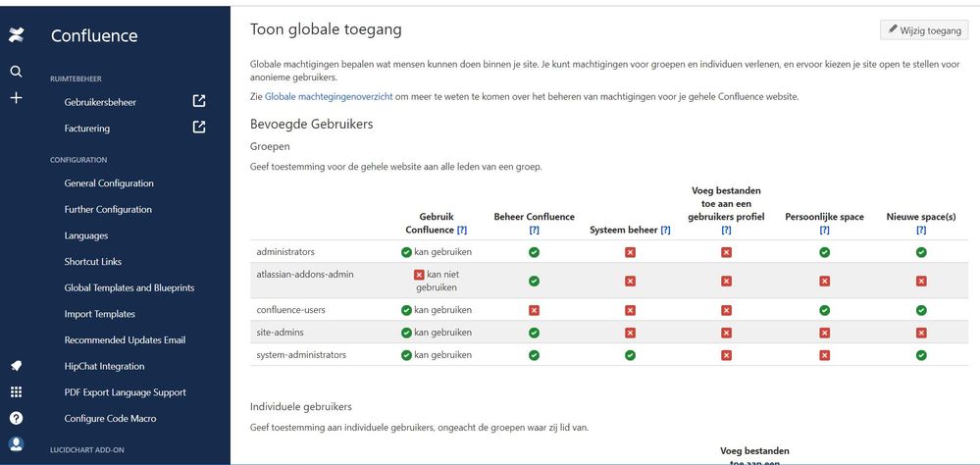The image size is (980, 465).
Task: Follow the Globale machtegingenoverzicht link
Action: point(329,97)
